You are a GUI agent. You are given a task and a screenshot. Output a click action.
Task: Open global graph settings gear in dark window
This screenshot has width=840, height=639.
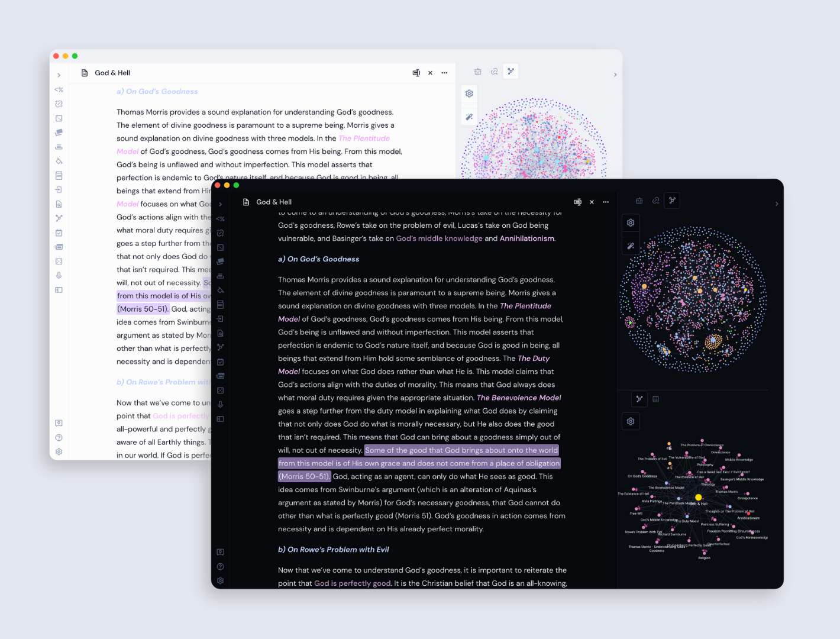[631, 223]
